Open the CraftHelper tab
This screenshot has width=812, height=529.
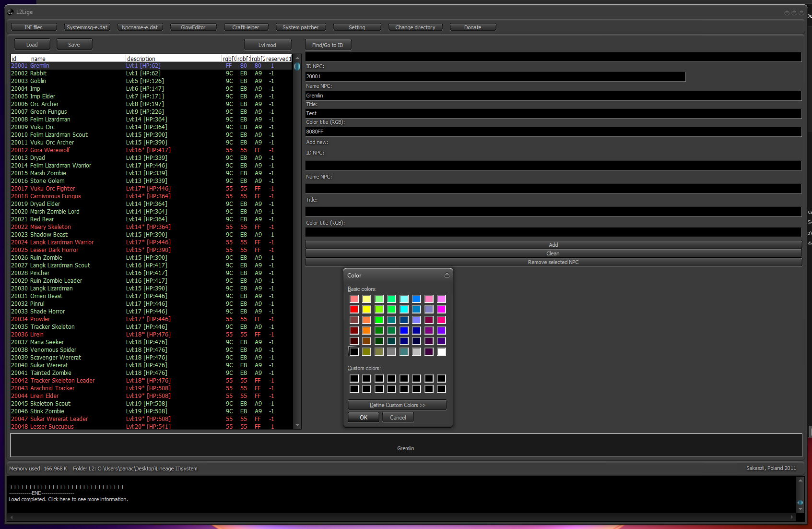tap(246, 27)
